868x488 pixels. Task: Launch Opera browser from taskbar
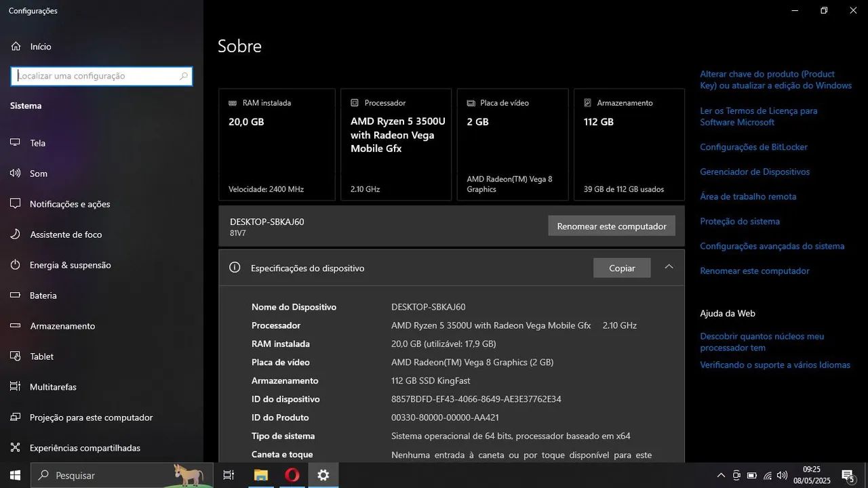[292, 475]
